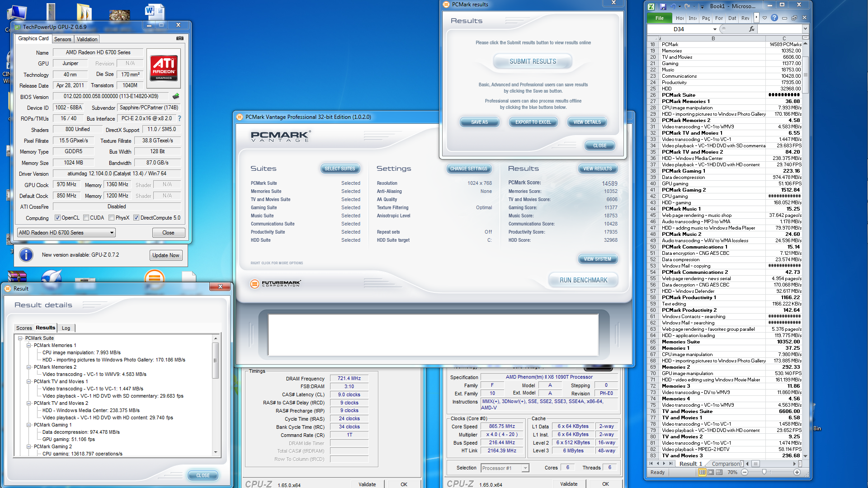Open the CPU-Z Processor #1 selection dropdown
Viewport: 868px width, 488px height.
pyautogui.click(x=505, y=468)
